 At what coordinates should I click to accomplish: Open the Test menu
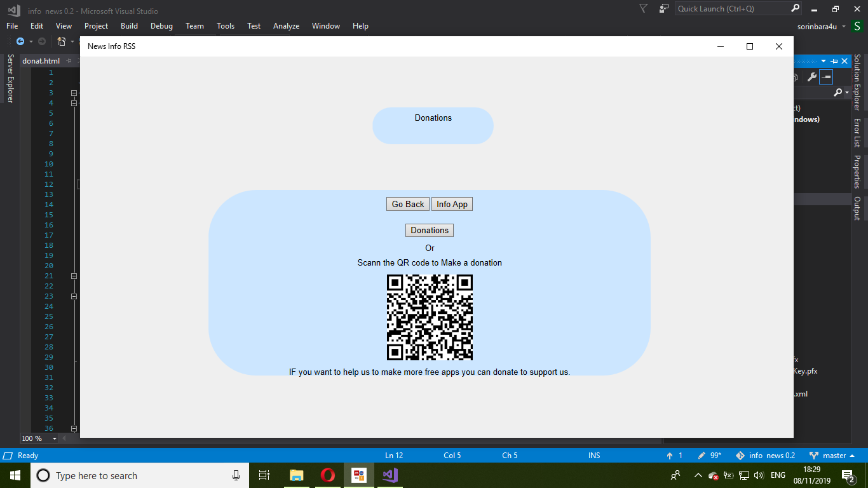254,26
